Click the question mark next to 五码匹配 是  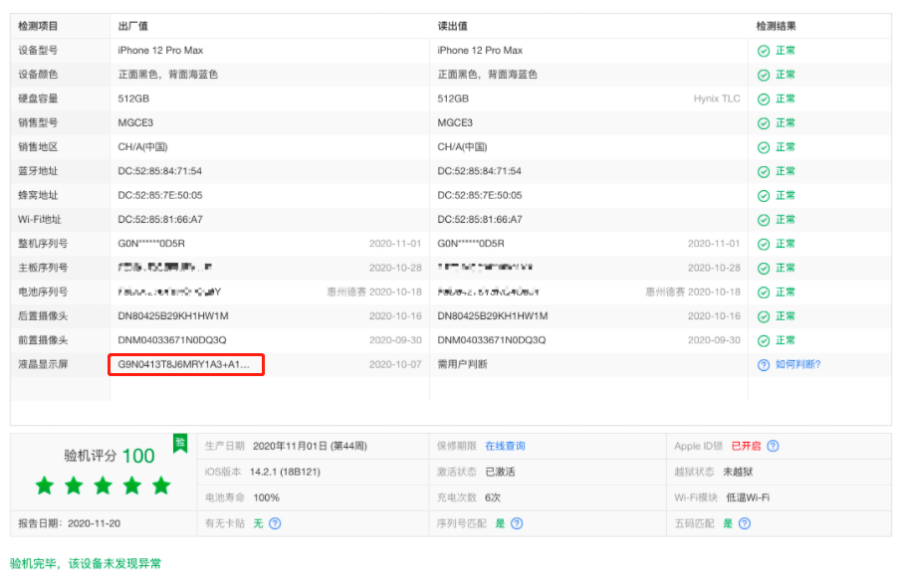coord(744,522)
